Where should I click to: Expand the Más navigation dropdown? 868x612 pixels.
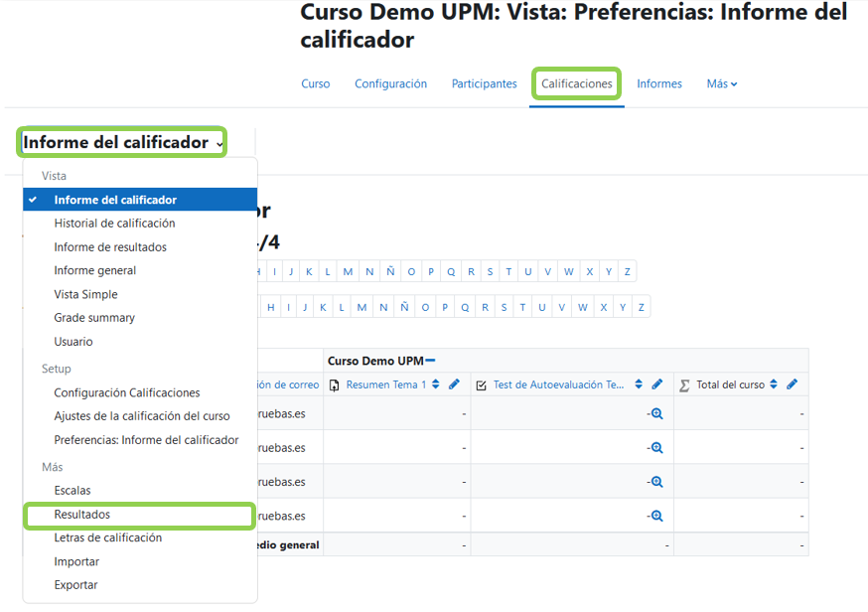[722, 83]
